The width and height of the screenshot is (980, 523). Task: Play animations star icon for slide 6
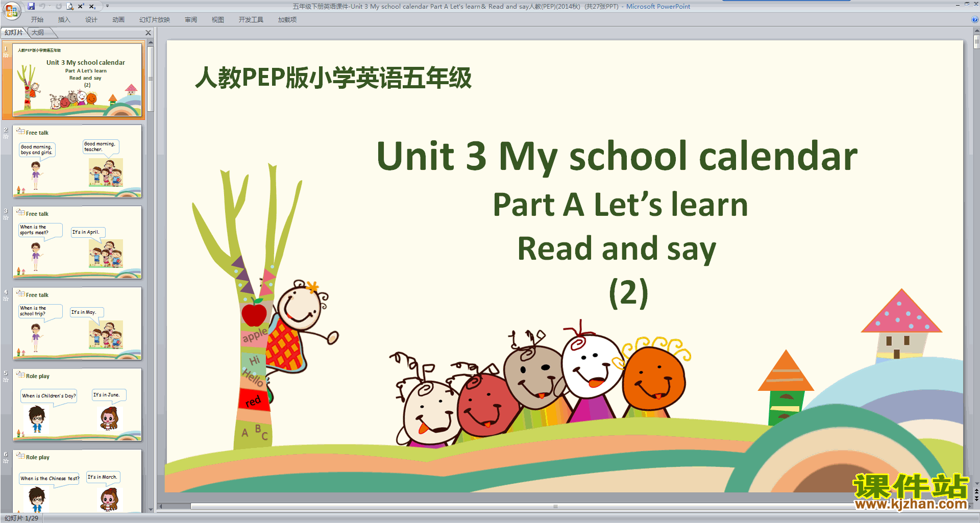tap(6, 461)
